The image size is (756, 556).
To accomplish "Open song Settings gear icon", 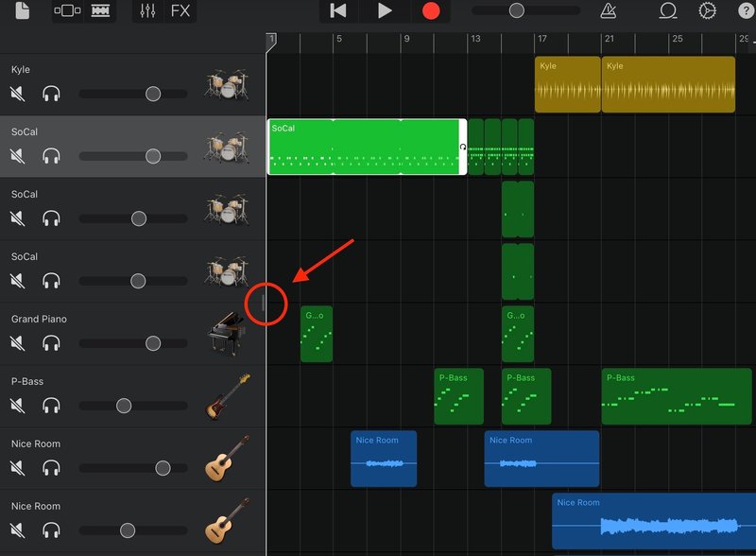I will click(707, 10).
